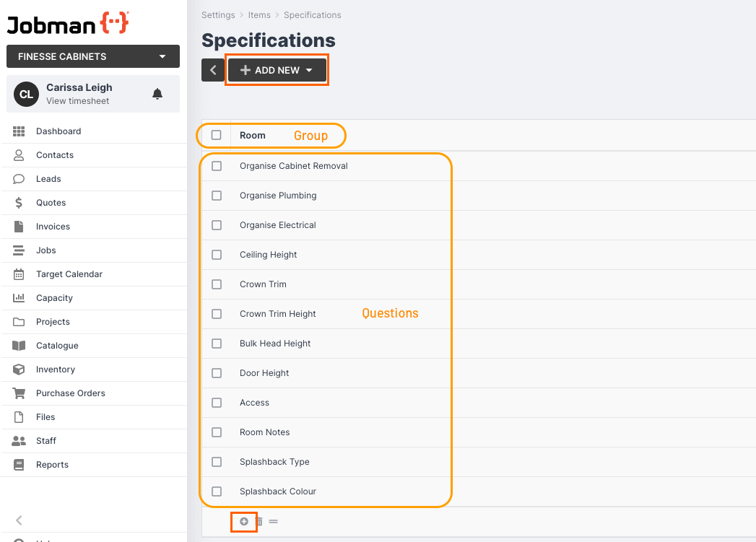Click the Leads speech bubble icon

pyautogui.click(x=19, y=179)
